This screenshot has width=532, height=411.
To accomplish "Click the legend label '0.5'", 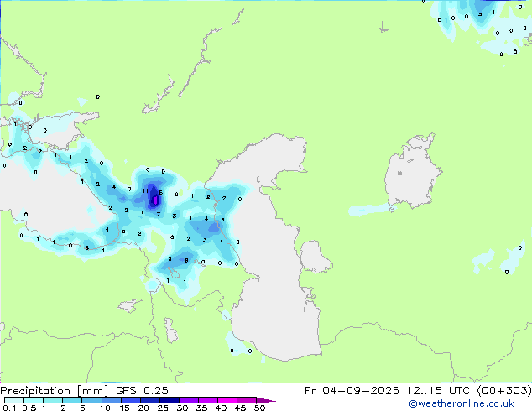I will tap(29, 408).
